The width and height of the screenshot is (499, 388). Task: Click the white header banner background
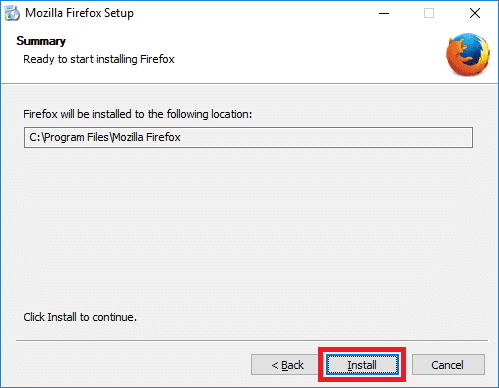click(300, 50)
